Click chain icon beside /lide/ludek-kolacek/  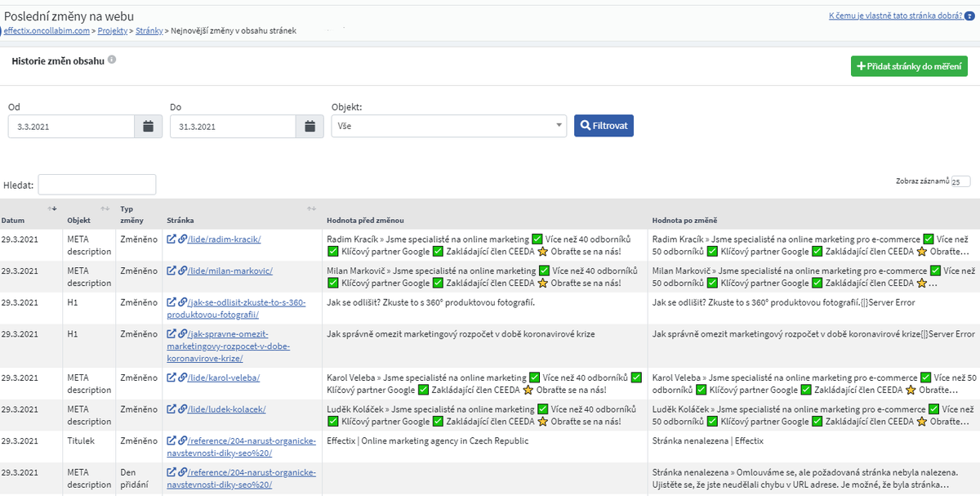tap(183, 409)
